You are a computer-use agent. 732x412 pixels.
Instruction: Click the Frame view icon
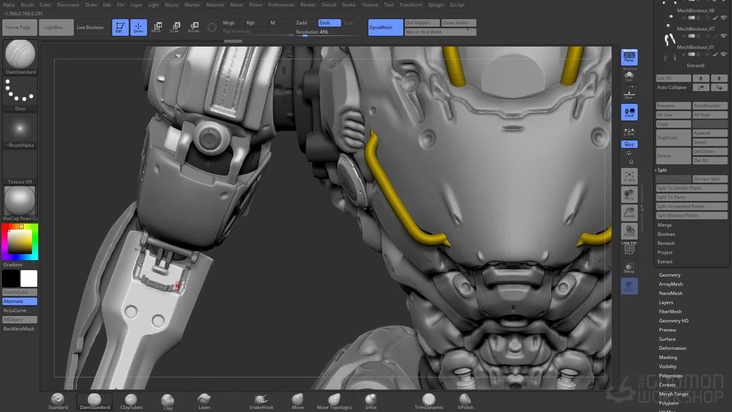pyautogui.click(x=629, y=176)
